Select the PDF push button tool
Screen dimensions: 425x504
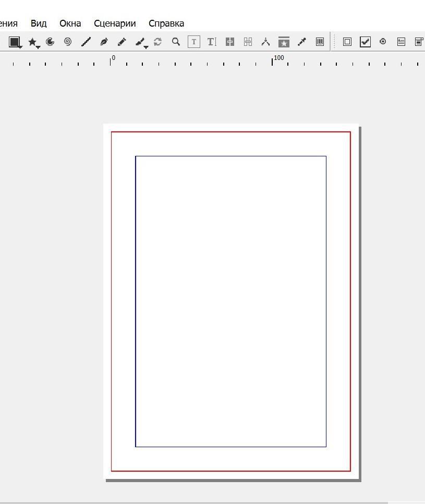(347, 42)
